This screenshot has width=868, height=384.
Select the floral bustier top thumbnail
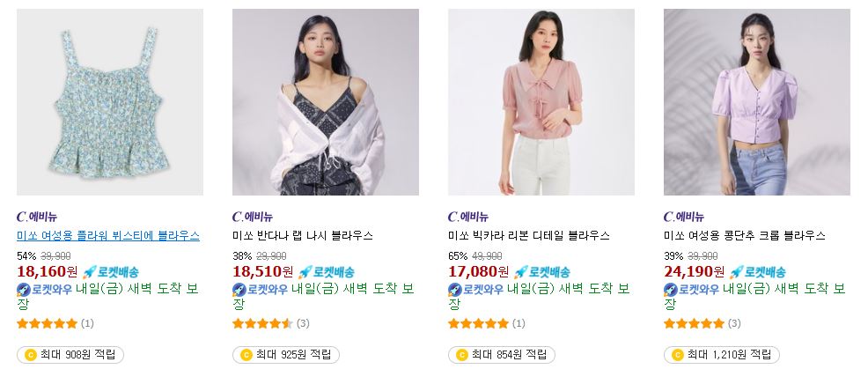point(110,102)
